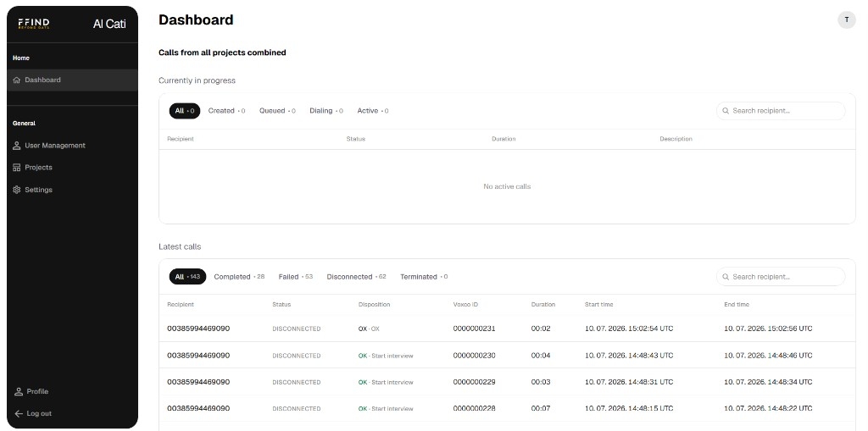
Task: Click the Log out arrow icon
Action: click(19, 414)
